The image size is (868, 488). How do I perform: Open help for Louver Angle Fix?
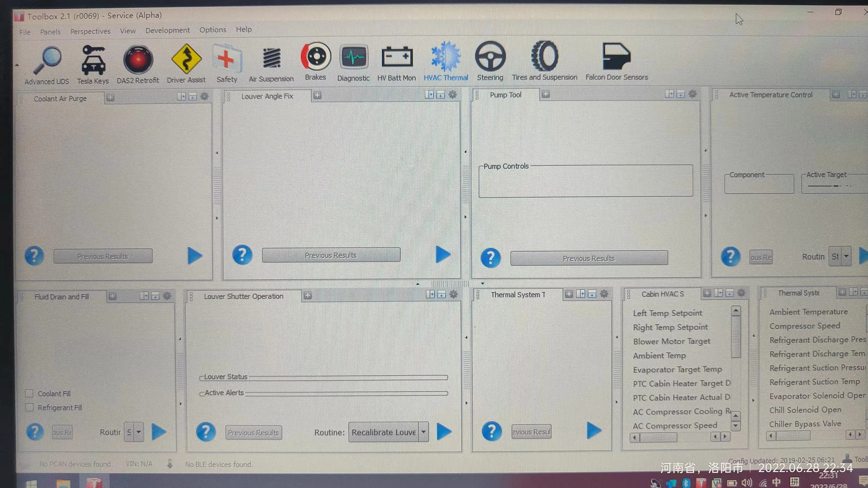(x=242, y=255)
